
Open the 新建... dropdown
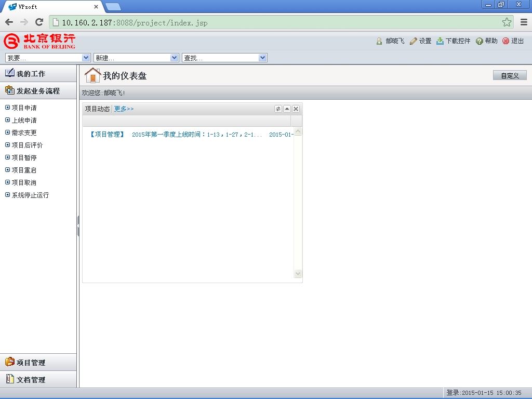tap(136, 58)
